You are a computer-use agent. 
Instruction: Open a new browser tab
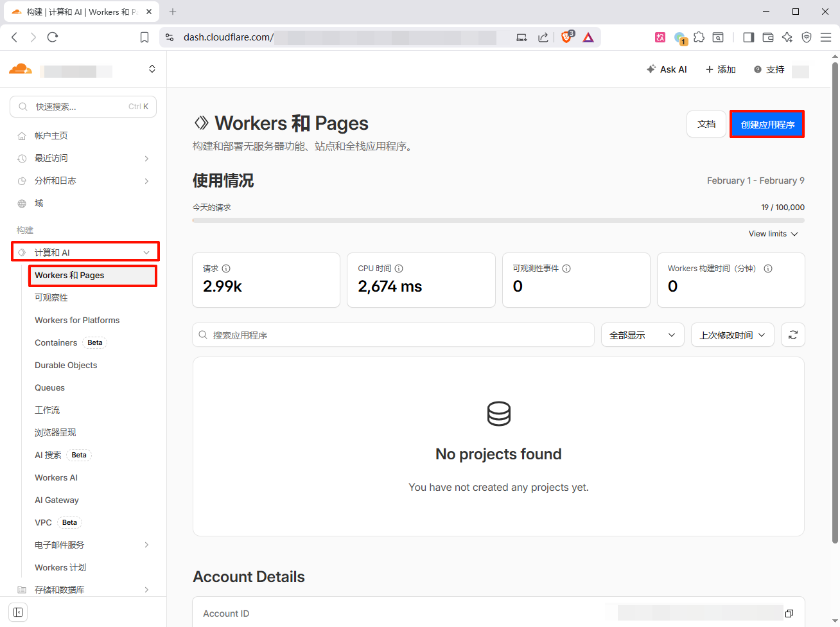173,12
